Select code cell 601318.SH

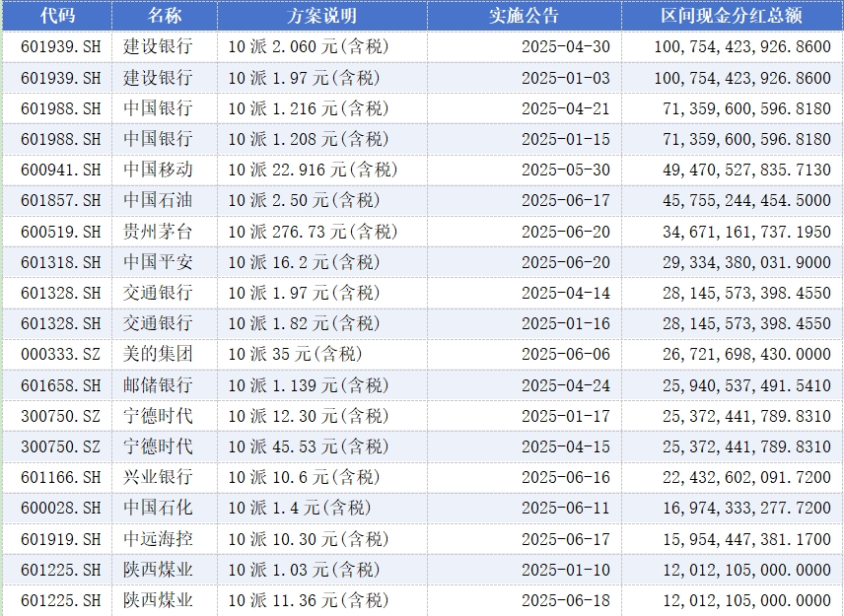coord(57,262)
